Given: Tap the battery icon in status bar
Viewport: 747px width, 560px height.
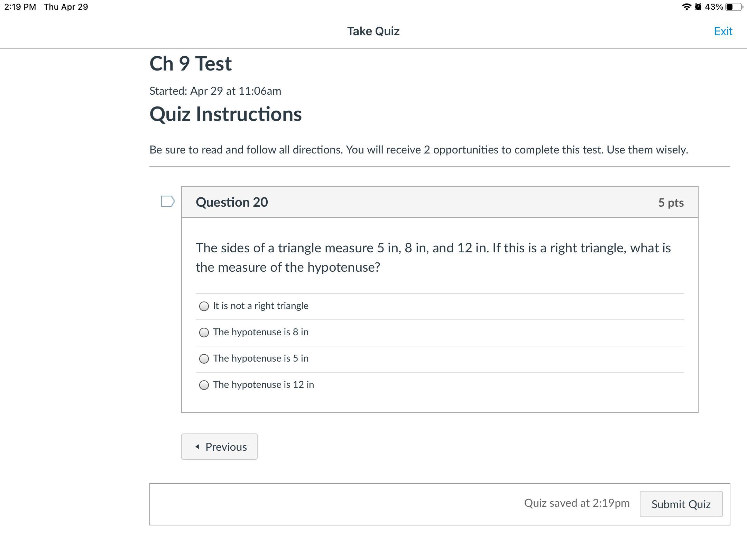Looking at the screenshot, I should click(734, 7).
